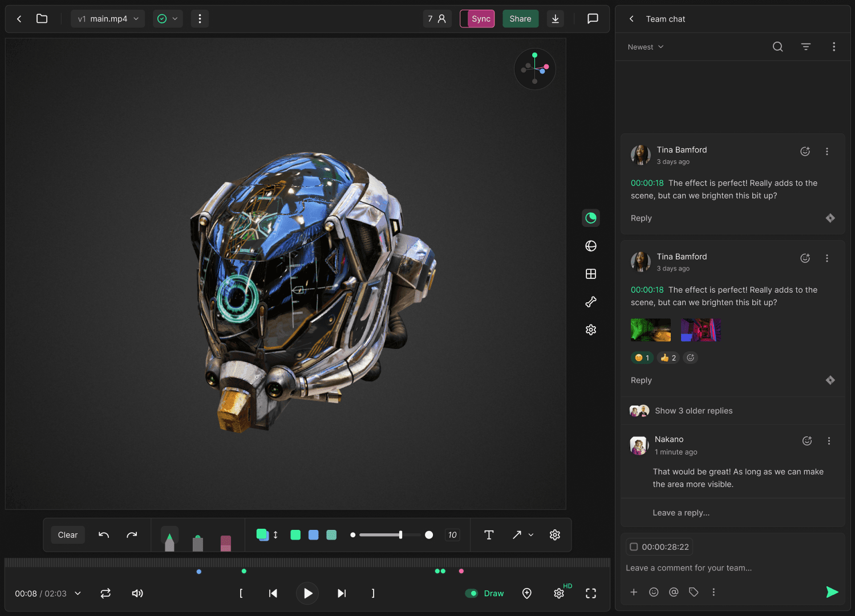Search the Team chat comments
855x616 pixels.
pos(777,47)
